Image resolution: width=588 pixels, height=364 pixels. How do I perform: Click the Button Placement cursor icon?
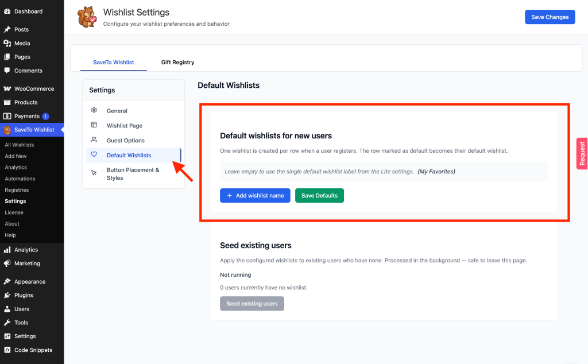tap(94, 173)
